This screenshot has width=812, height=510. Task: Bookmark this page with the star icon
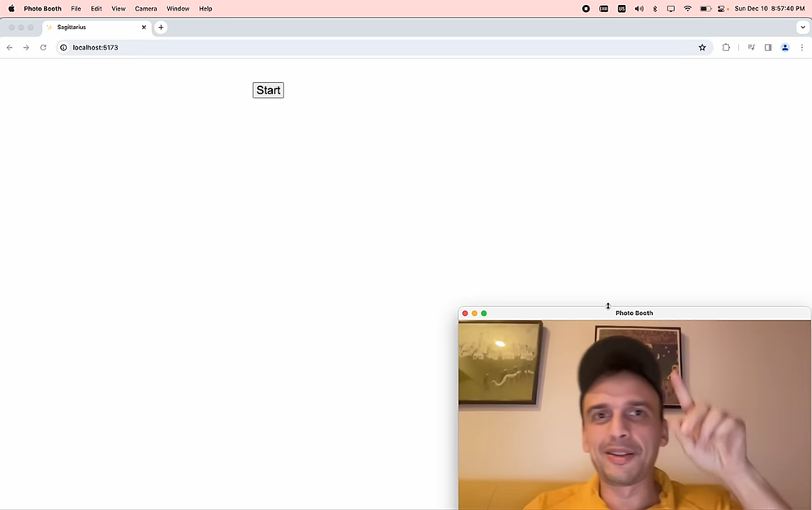[702, 48]
